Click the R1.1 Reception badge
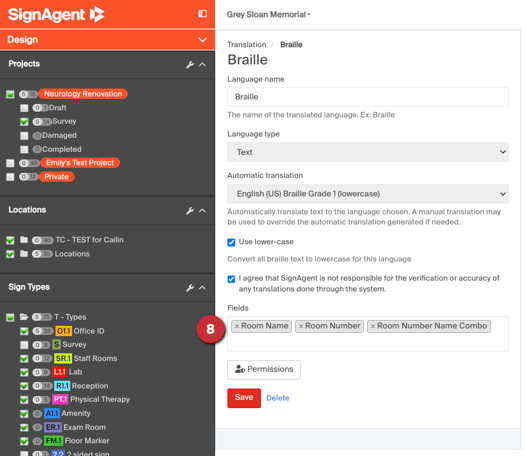The image size is (526, 456). tap(62, 386)
